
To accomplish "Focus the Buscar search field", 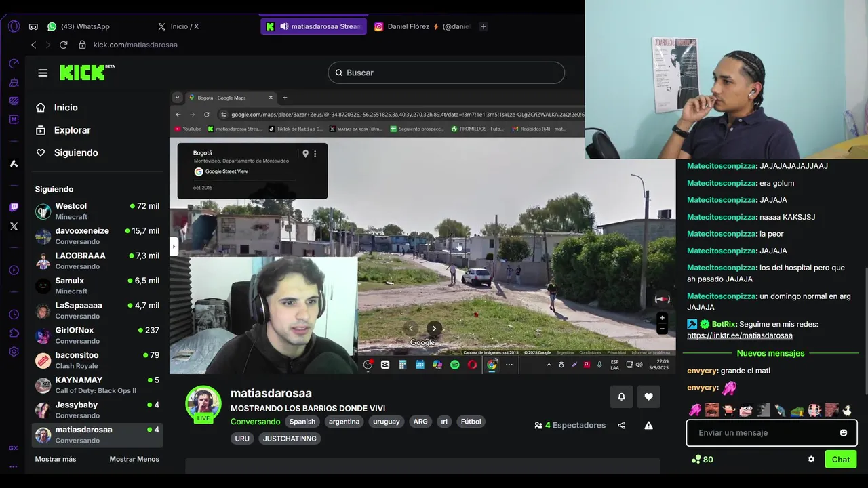I will (446, 73).
